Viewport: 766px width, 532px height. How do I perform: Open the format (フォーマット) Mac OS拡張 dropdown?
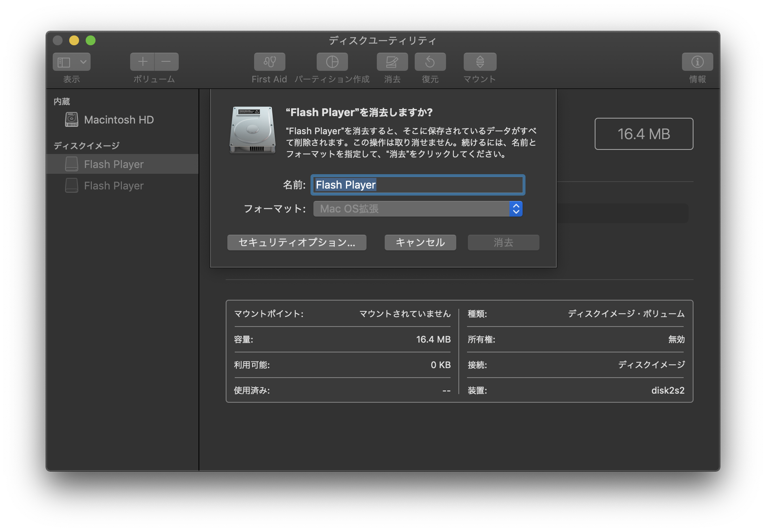pos(411,209)
